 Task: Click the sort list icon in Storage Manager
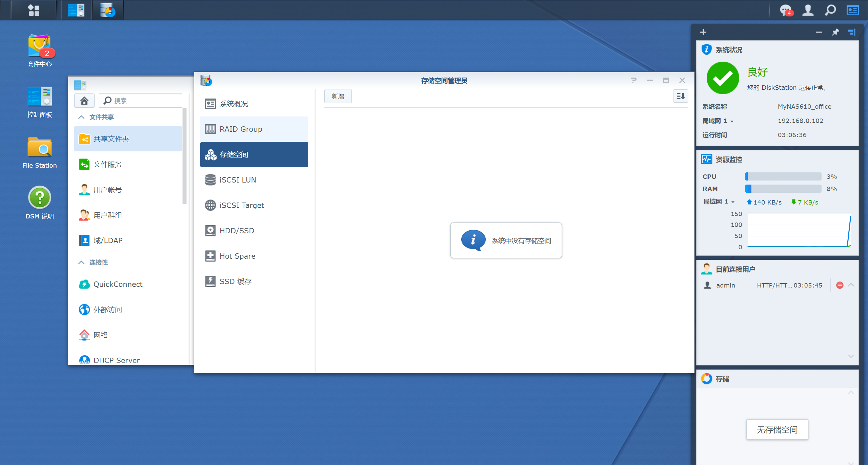(x=680, y=96)
